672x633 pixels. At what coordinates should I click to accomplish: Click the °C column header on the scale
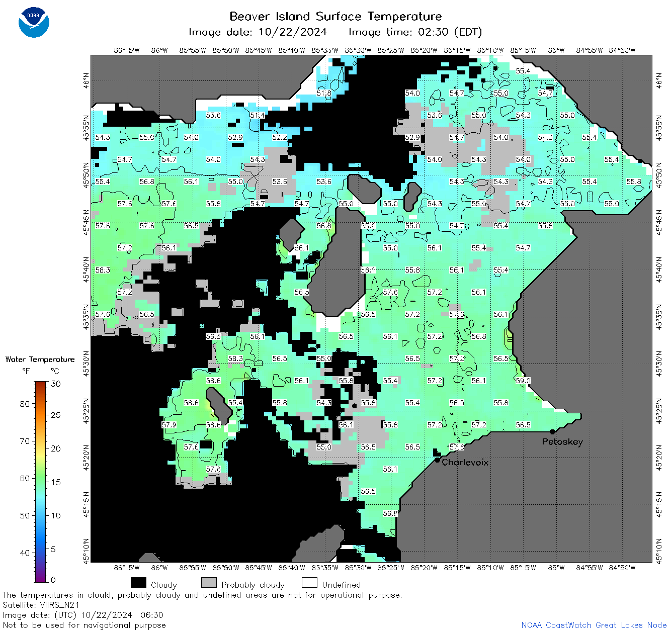(x=55, y=371)
